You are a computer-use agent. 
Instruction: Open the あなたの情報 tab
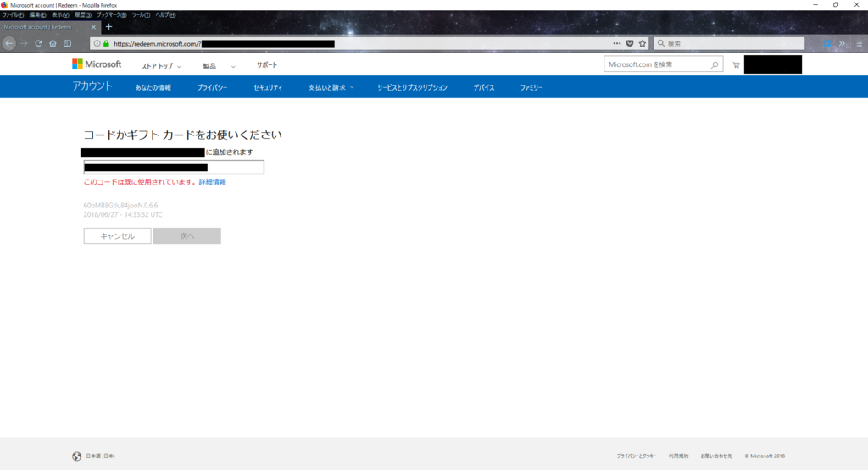pyautogui.click(x=153, y=87)
